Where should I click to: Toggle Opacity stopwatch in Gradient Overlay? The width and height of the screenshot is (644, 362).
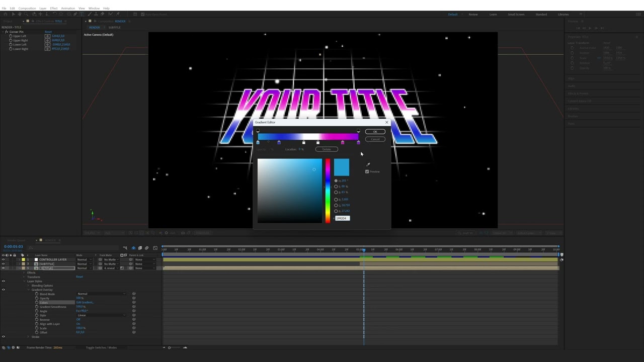point(37,298)
